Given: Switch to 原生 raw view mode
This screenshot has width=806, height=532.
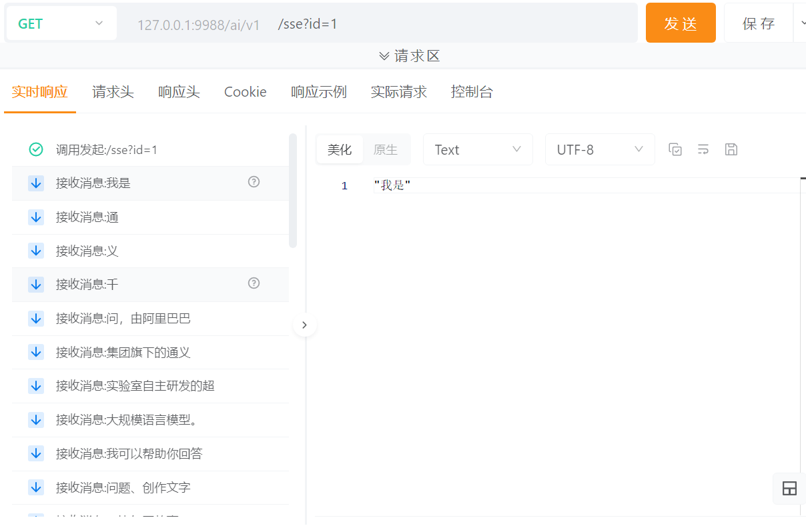Looking at the screenshot, I should (x=386, y=149).
